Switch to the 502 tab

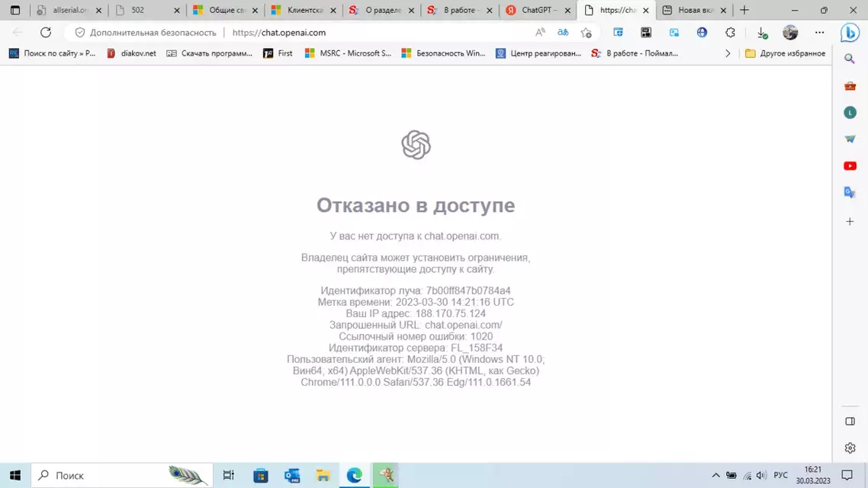146,10
